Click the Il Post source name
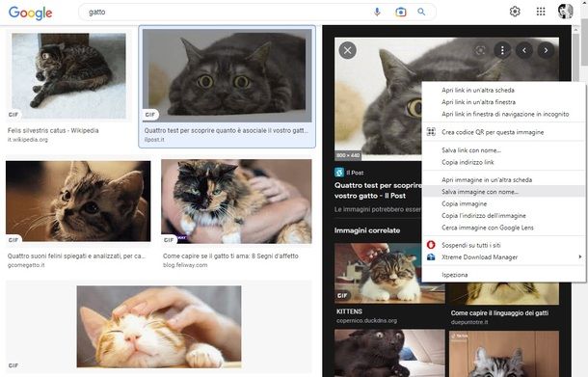This screenshot has height=377, width=588. coord(355,173)
